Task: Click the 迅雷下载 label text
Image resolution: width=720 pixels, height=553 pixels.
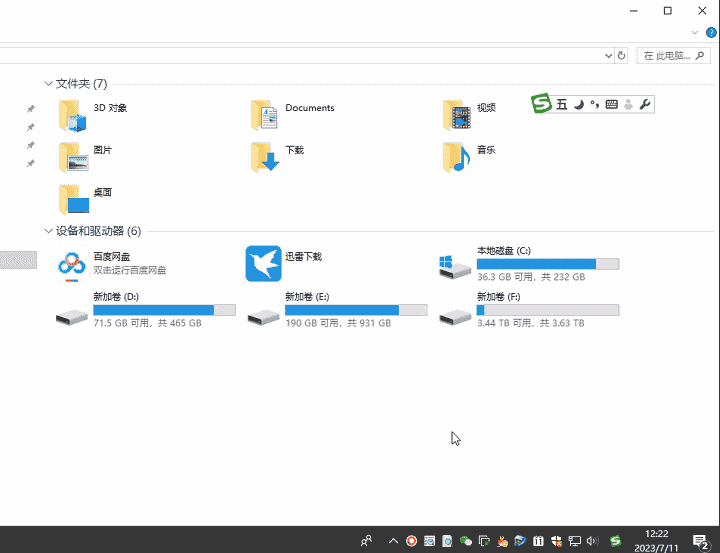Action: coord(304,256)
